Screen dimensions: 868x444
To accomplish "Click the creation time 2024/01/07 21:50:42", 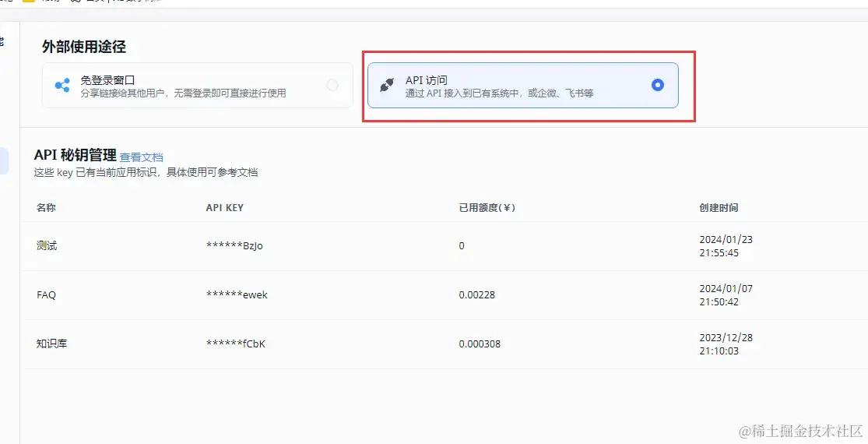I will [x=726, y=295].
